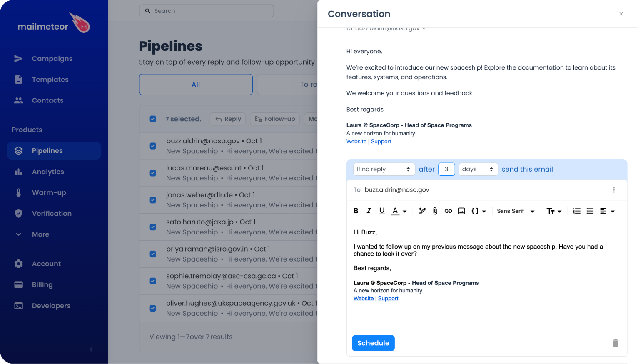This screenshot has height=364, width=638.
Task: Open the three-dot options menu for follow-up
Action: [x=614, y=190]
